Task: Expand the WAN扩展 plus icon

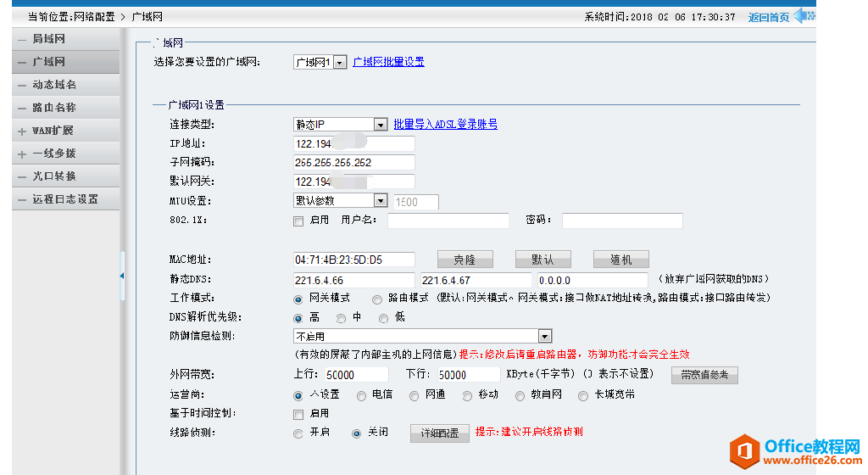Action: point(22,131)
